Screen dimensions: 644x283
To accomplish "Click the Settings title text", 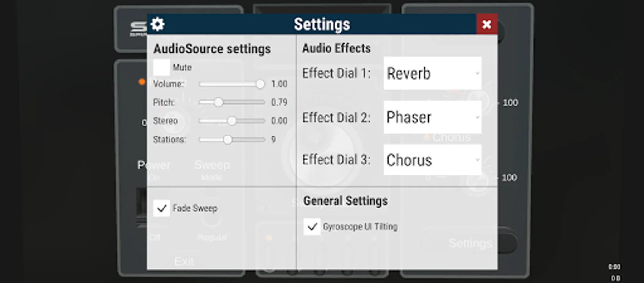I will 322,24.
